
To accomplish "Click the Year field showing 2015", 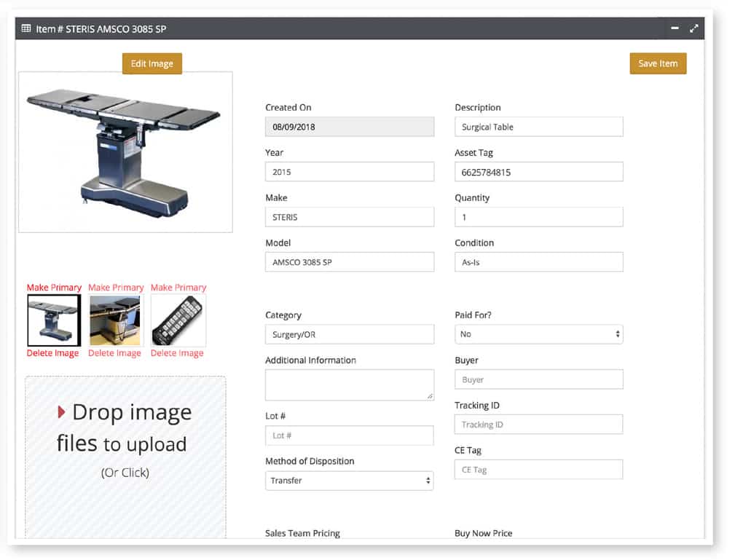I will coord(350,172).
